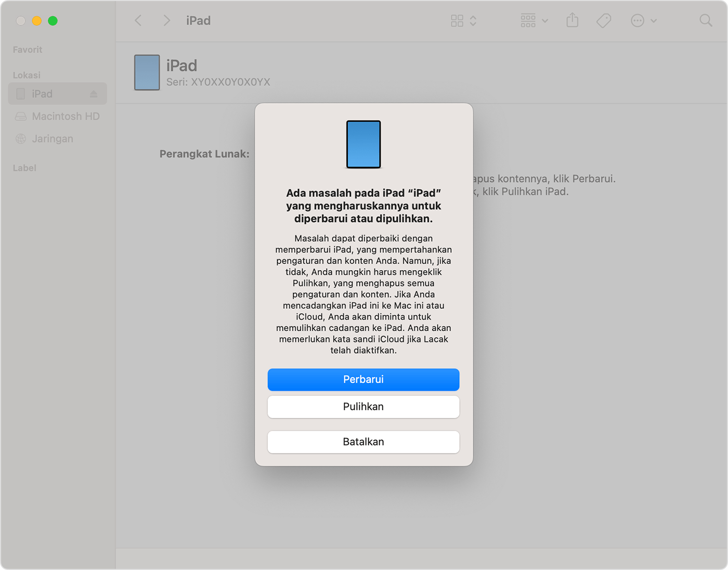Open search with the magnifying glass
The height and width of the screenshot is (570, 728).
[705, 21]
